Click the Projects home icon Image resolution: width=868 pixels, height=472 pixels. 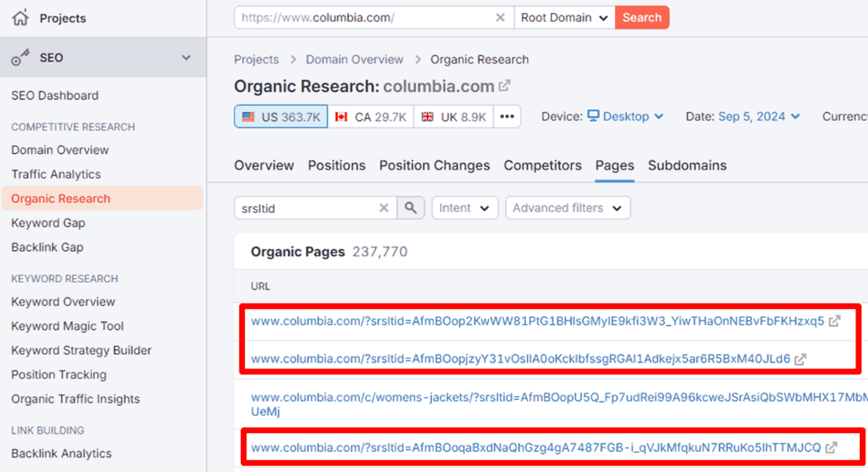(21, 18)
